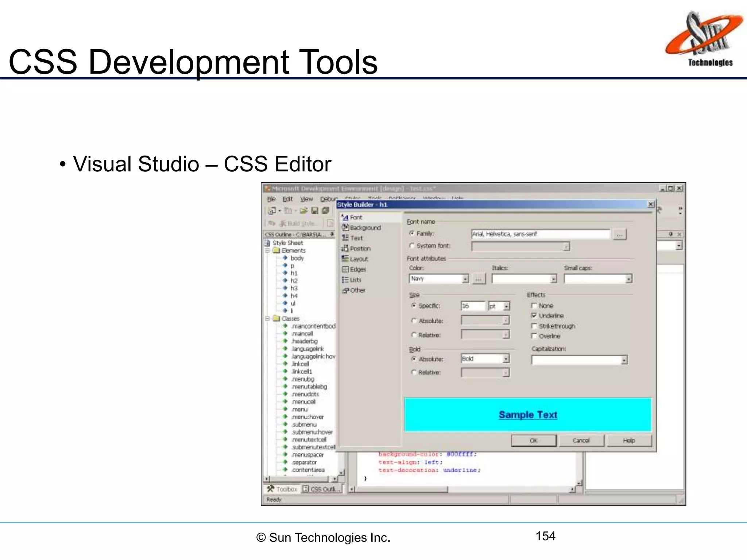The image size is (747, 560).
Task: Click the Style Sheet root icon
Action: point(267,243)
